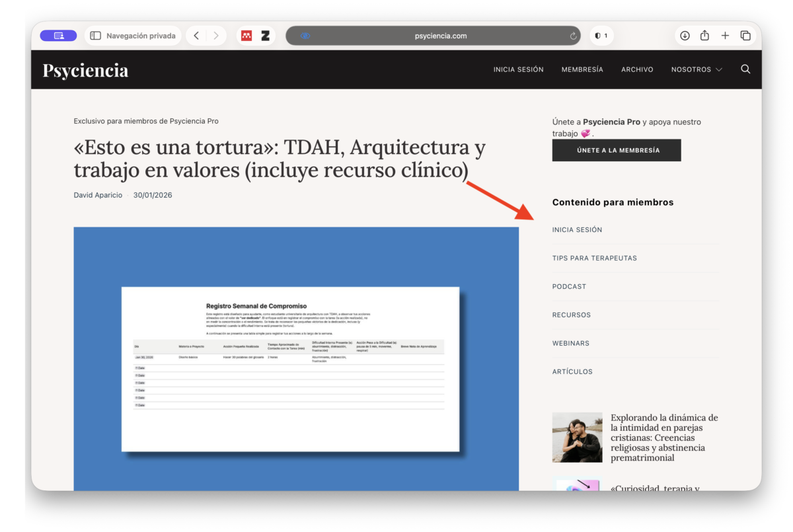Click the sidebar toggle icon next to Navegación privada

[96, 36]
